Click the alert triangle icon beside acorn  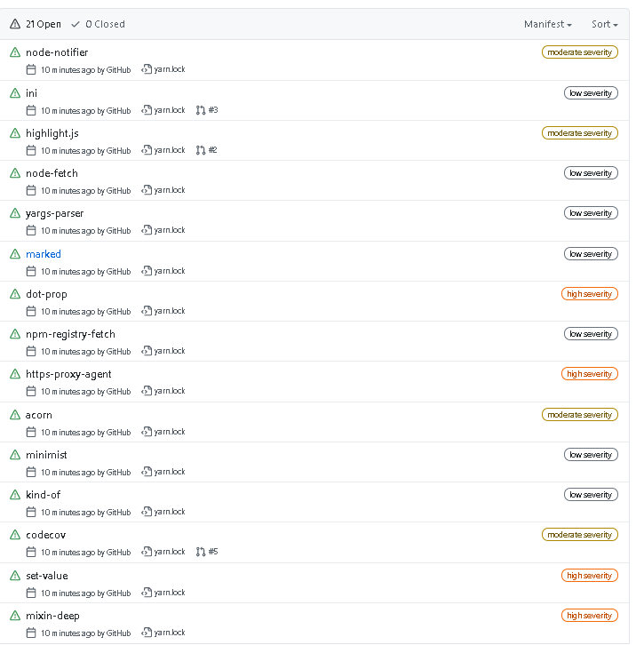(x=15, y=415)
